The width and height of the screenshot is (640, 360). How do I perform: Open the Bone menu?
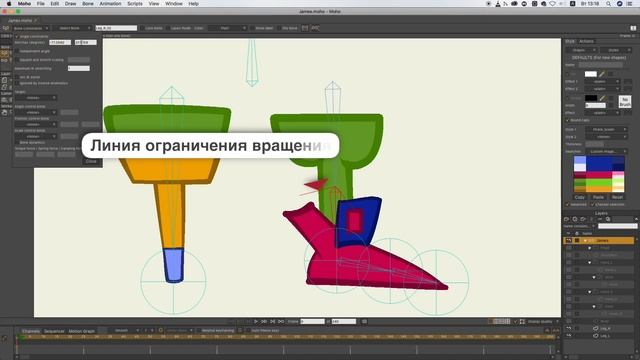coord(88,4)
